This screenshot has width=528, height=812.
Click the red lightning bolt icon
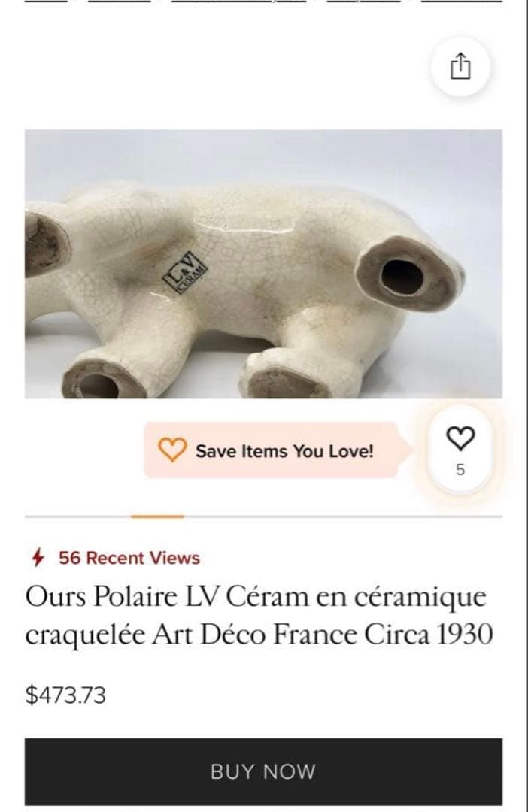click(x=38, y=558)
